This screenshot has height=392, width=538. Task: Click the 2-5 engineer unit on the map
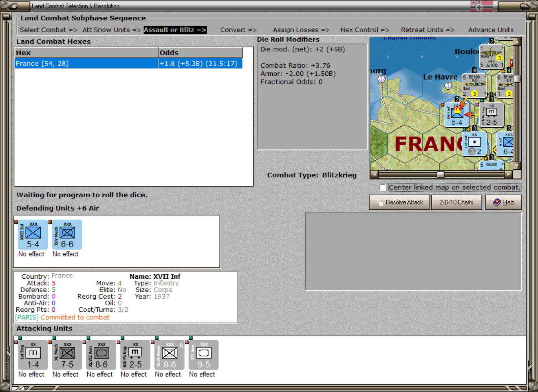point(492,115)
